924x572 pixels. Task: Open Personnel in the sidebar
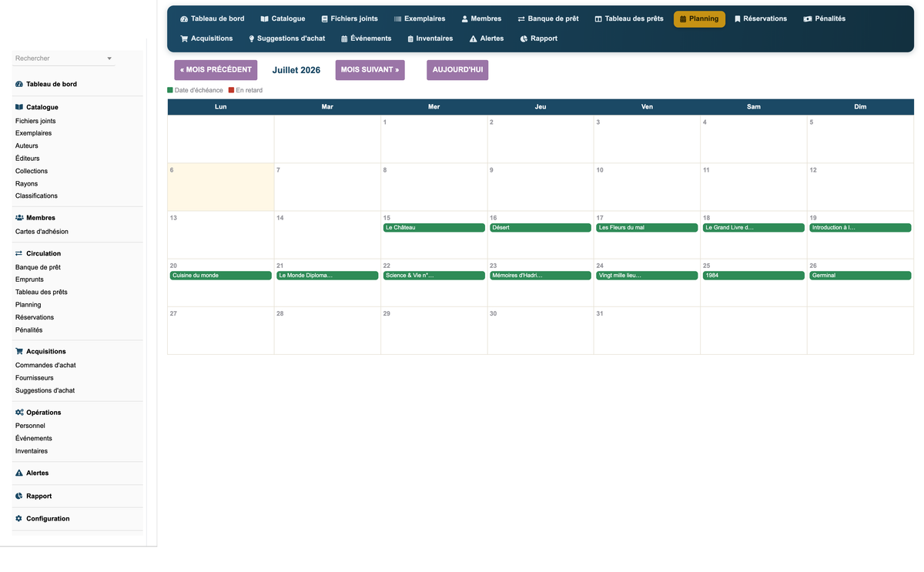(30, 426)
